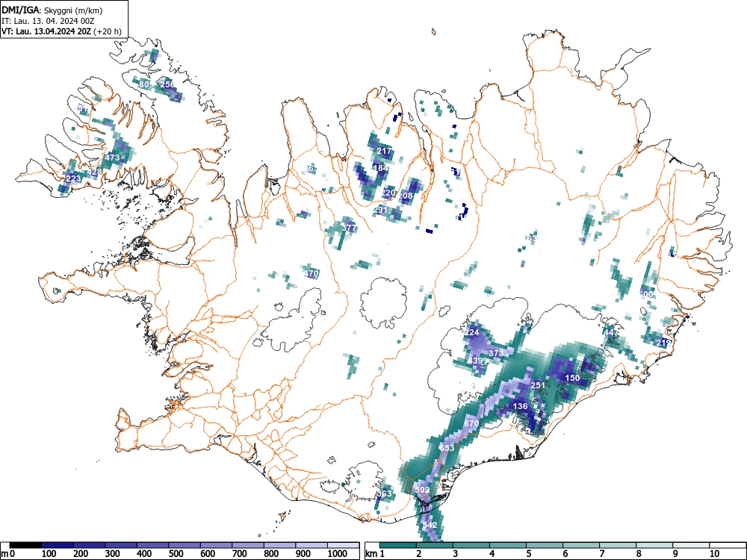Viewport: 747px width, 560px height.
Task: Click the '1000' label on meter legend
Action: 338,554
